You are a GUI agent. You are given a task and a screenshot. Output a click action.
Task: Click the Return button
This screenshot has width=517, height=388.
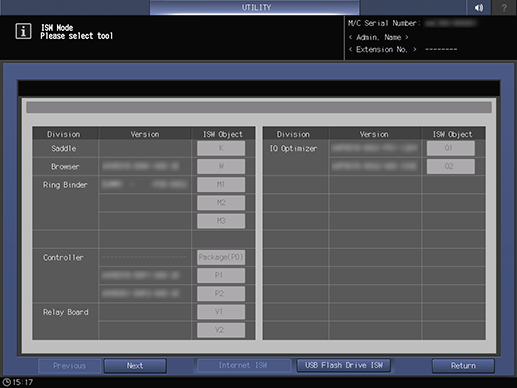pyautogui.click(x=463, y=366)
